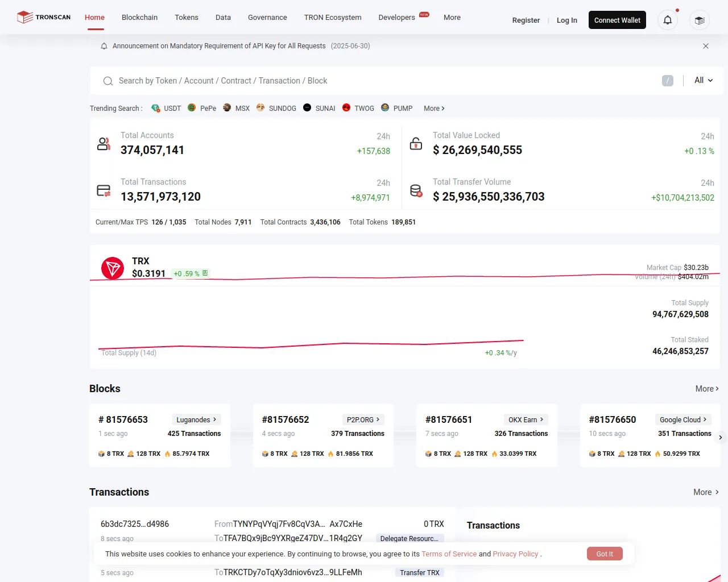Click the USDT trending token icon

point(156,108)
